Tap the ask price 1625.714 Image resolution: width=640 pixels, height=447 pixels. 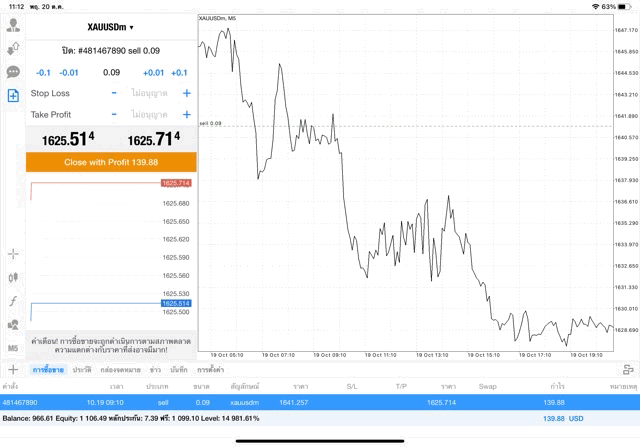pyautogui.click(x=154, y=139)
